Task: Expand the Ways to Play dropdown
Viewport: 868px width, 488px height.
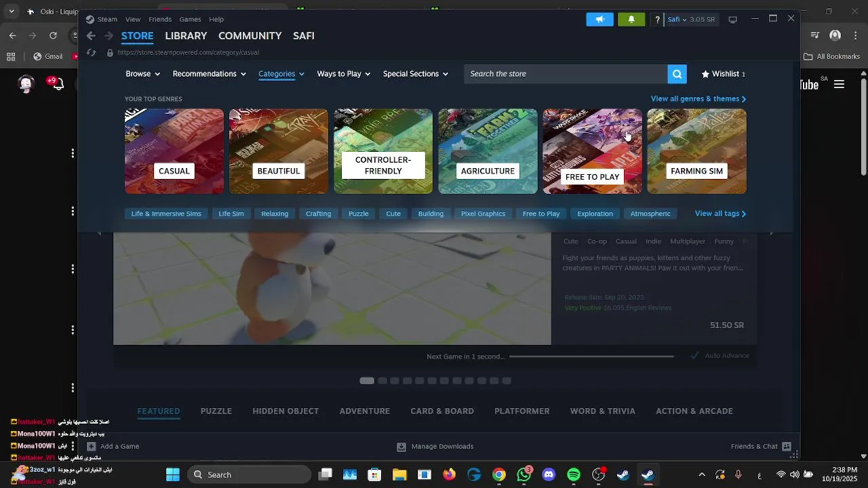Action: [x=344, y=74]
